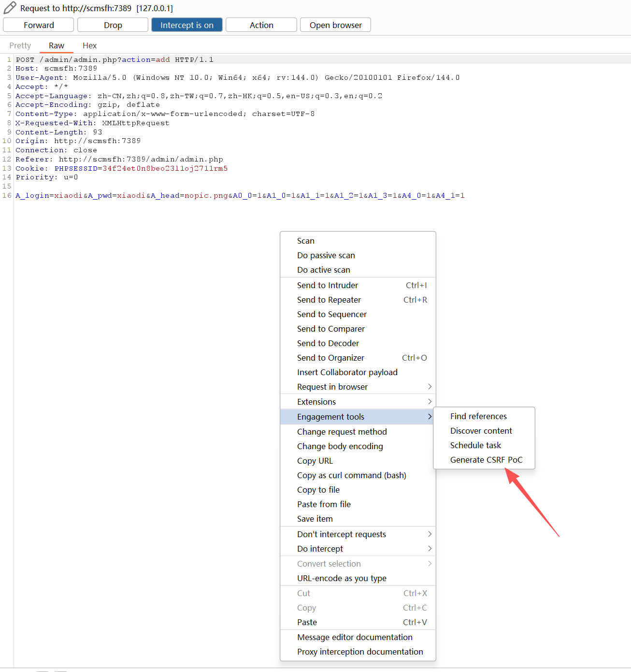The image size is (631, 672).
Task: Select Schedule task in submenu
Action: pos(484,445)
